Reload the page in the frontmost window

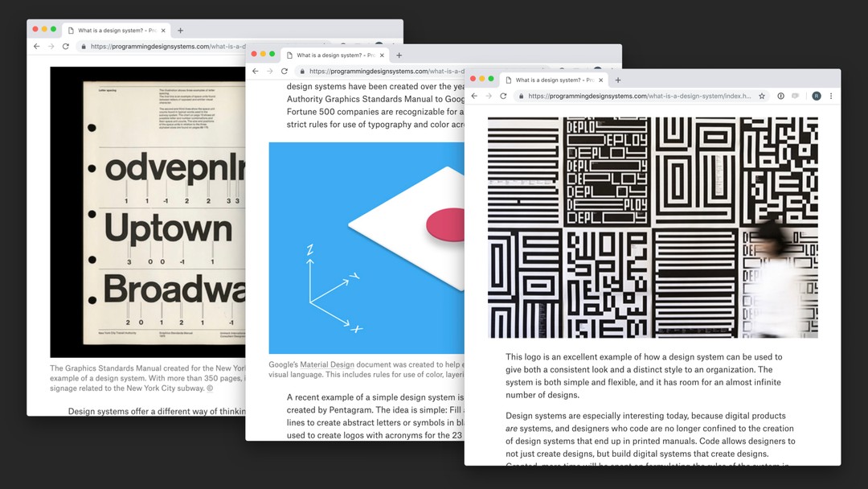[503, 95]
